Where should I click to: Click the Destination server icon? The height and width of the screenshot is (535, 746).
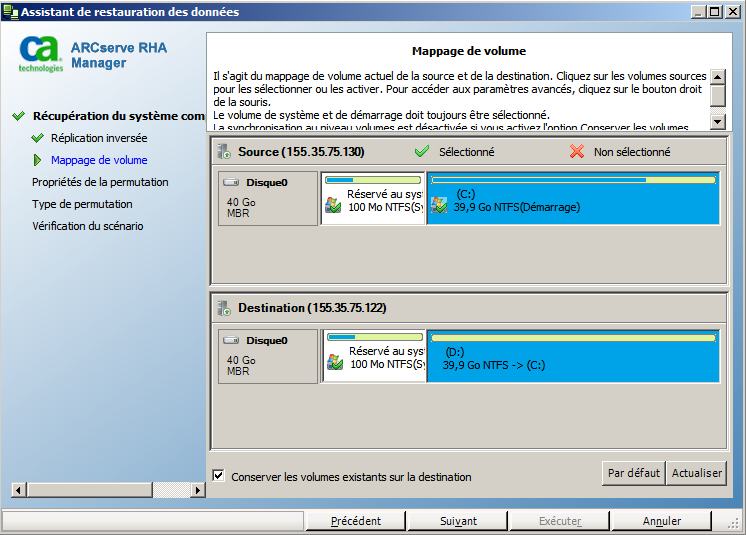point(224,308)
